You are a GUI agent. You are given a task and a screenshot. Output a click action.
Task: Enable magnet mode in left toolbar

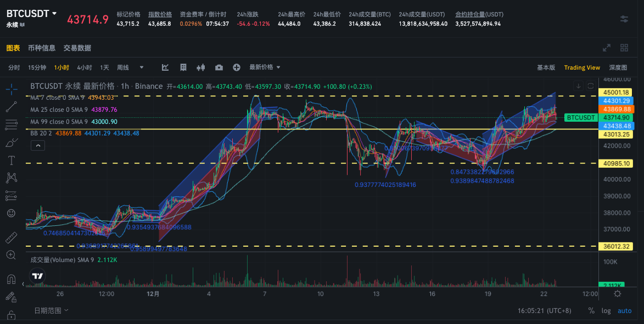pyautogui.click(x=11, y=279)
